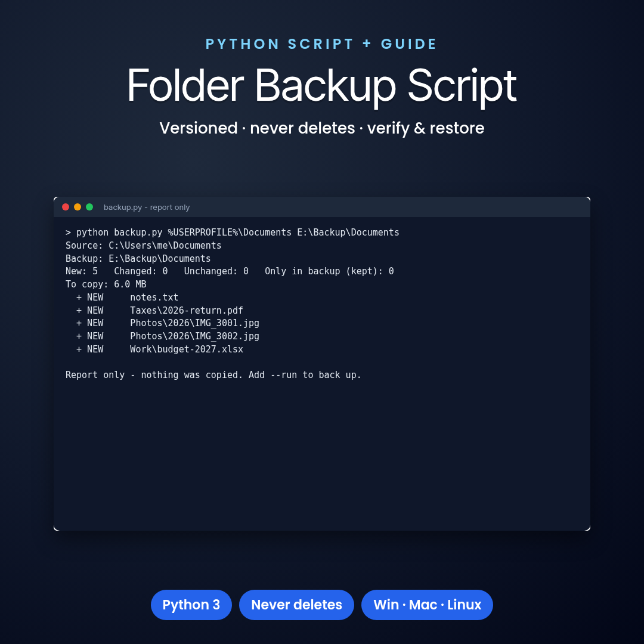
Task: Click the 'Versioned · never deletes · verify & restore' subtitle
Action: click(x=322, y=129)
